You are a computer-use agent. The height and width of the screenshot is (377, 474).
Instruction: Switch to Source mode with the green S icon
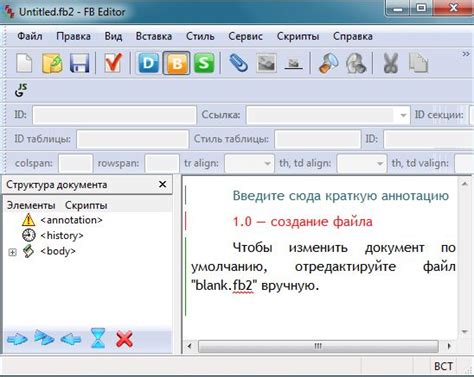click(x=204, y=63)
